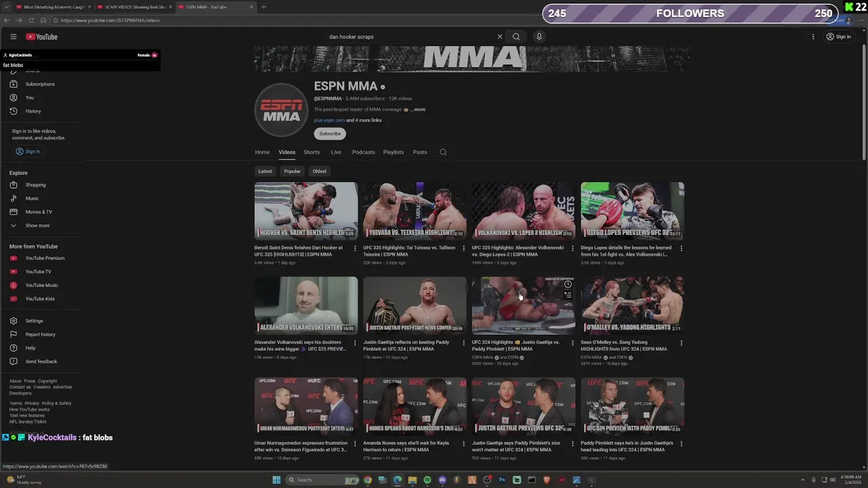Image resolution: width=868 pixels, height=488 pixels.
Task: Click the search magnifier button
Action: click(516, 37)
